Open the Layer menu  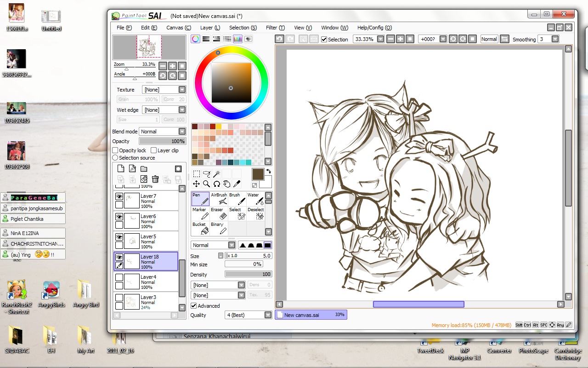click(x=210, y=28)
